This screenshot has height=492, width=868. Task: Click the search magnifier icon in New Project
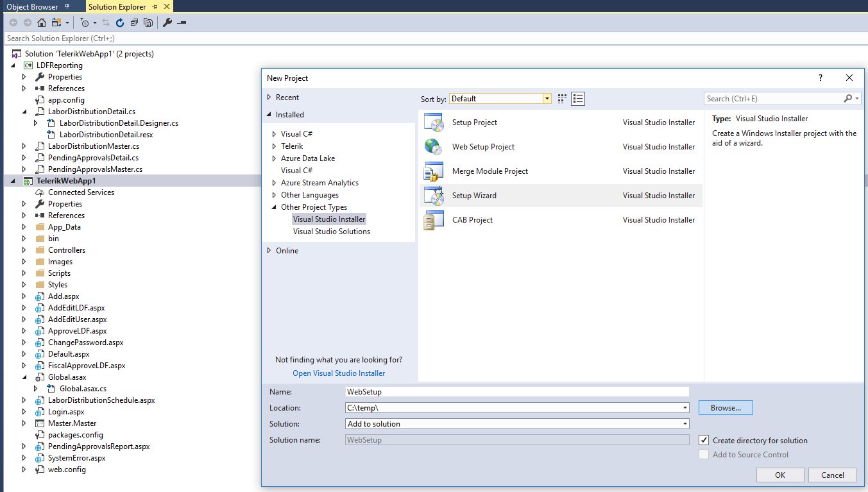tap(848, 99)
